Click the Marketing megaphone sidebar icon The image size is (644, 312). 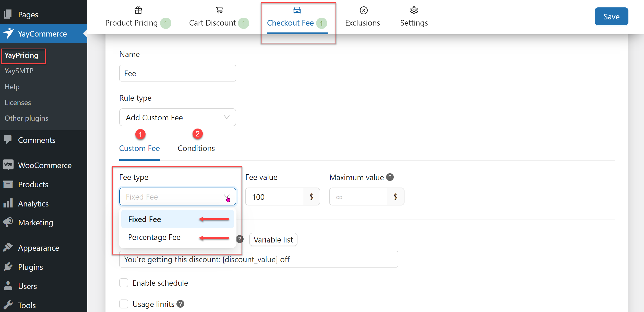(8, 222)
